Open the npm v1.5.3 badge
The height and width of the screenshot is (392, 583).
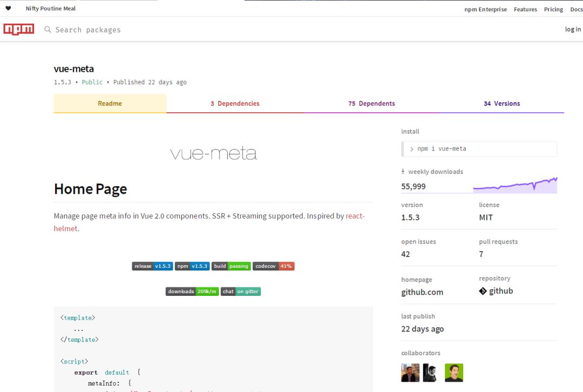pos(192,266)
